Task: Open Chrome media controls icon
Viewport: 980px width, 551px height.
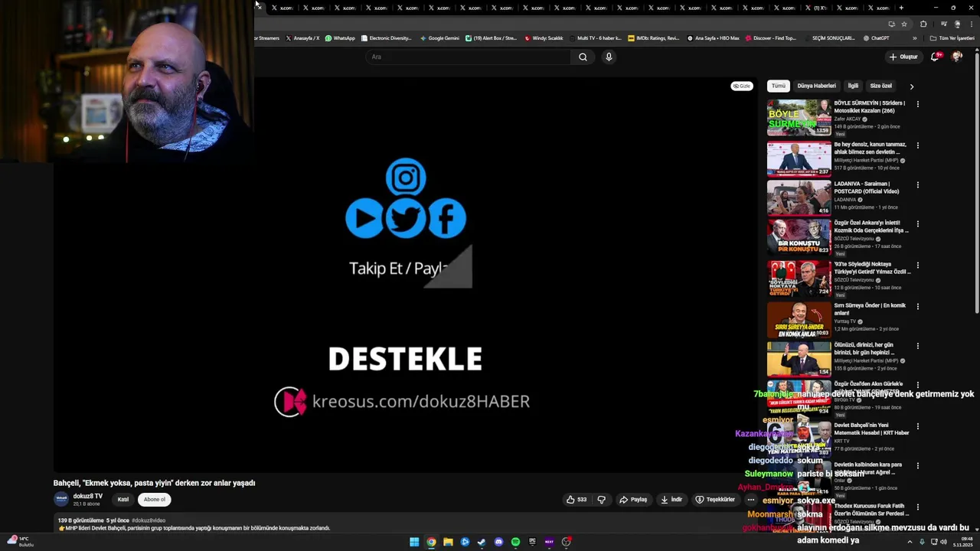Action: 943,24
